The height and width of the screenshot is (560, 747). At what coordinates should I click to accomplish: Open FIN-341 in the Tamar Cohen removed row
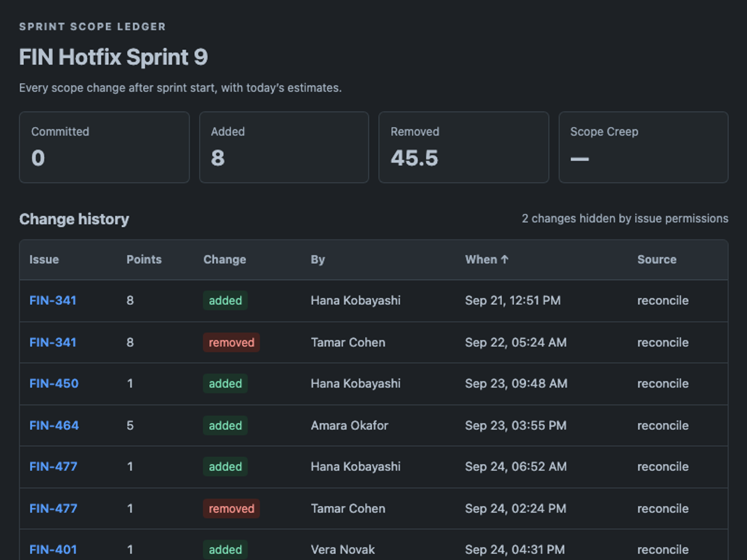(x=53, y=342)
